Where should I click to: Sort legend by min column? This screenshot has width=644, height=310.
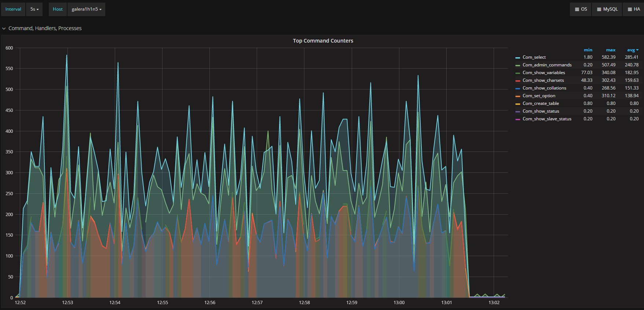pyautogui.click(x=588, y=50)
